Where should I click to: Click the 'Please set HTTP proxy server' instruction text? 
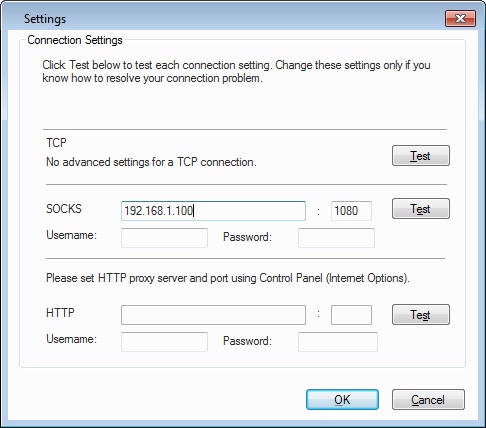pyautogui.click(x=228, y=278)
